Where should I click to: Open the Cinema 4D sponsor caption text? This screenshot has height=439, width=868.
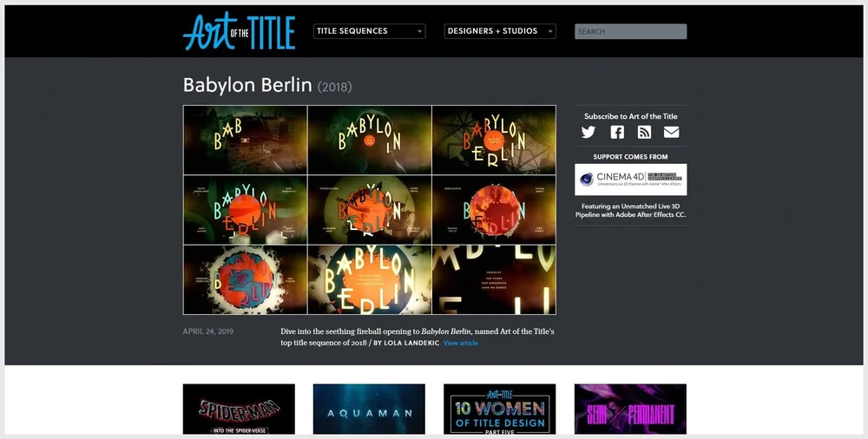630,210
